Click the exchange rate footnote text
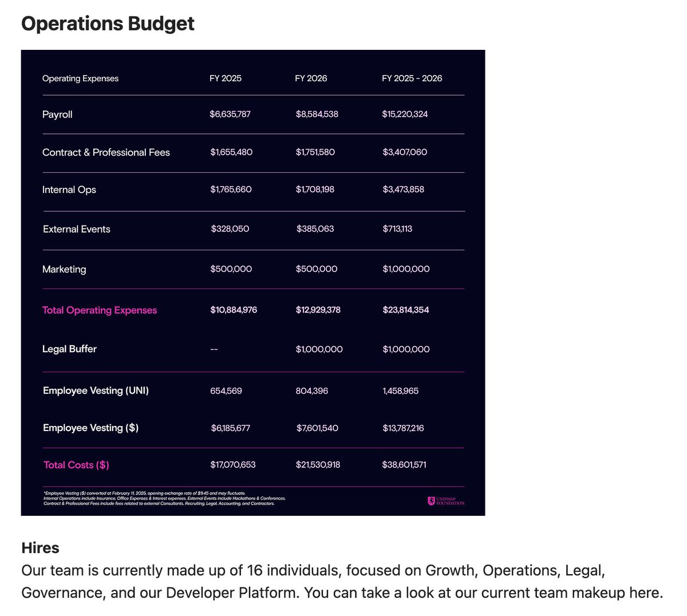 [x=145, y=492]
